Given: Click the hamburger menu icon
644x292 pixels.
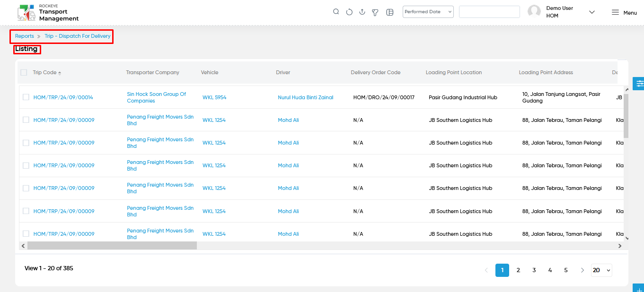Looking at the screenshot, I should tap(615, 12).
